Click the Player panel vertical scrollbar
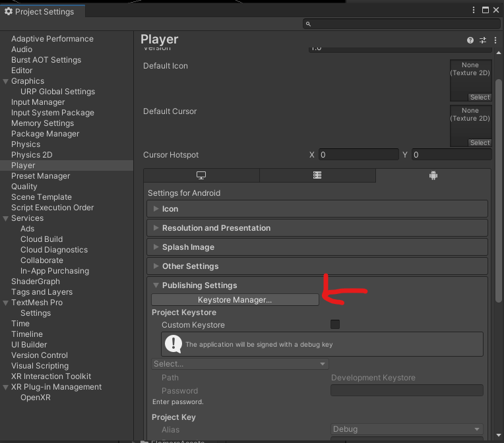 pyautogui.click(x=499, y=191)
